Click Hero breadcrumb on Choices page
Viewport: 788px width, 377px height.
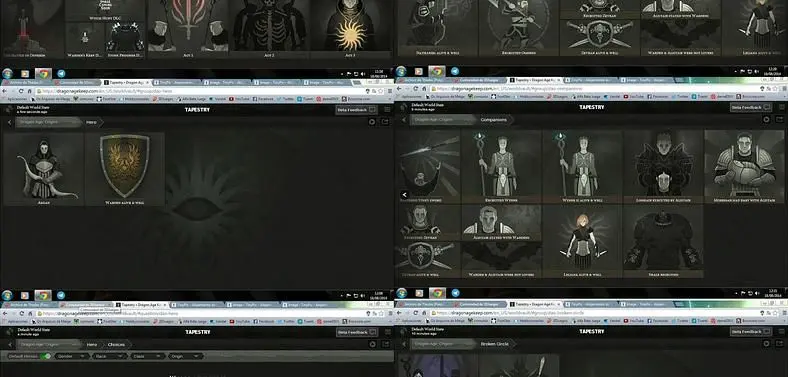(92, 344)
